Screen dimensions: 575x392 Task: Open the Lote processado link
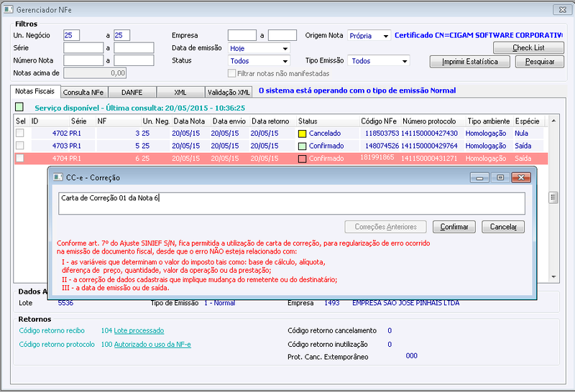click(x=139, y=330)
